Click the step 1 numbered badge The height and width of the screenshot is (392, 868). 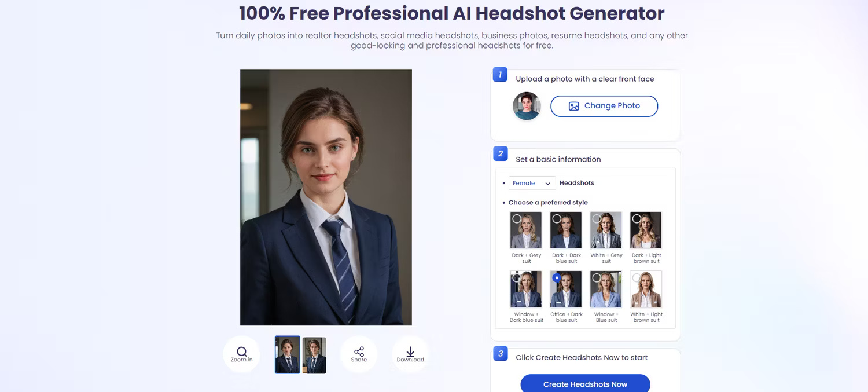(499, 74)
